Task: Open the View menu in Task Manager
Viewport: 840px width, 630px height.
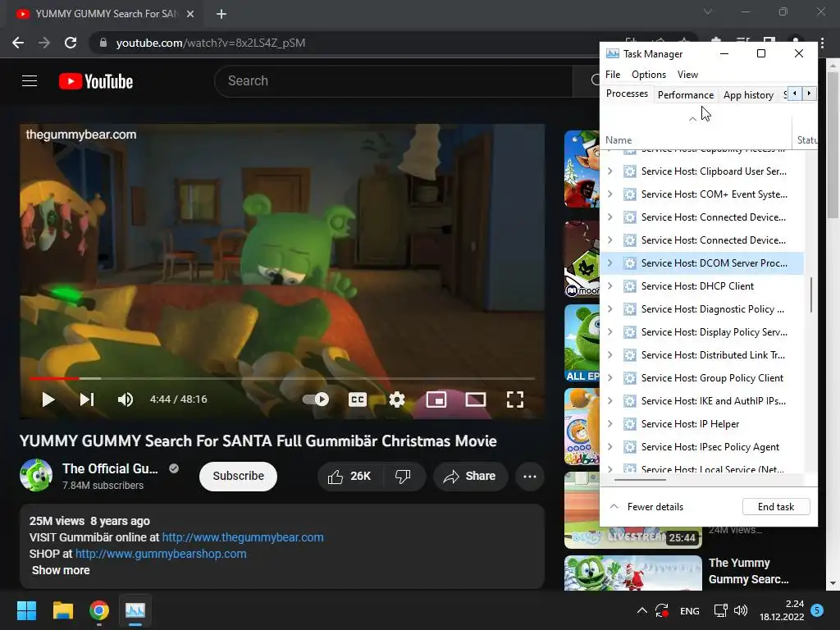Action: click(688, 75)
